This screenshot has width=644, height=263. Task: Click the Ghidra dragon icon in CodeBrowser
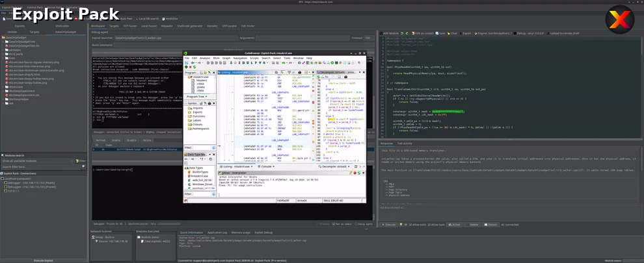[x=185, y=53]
